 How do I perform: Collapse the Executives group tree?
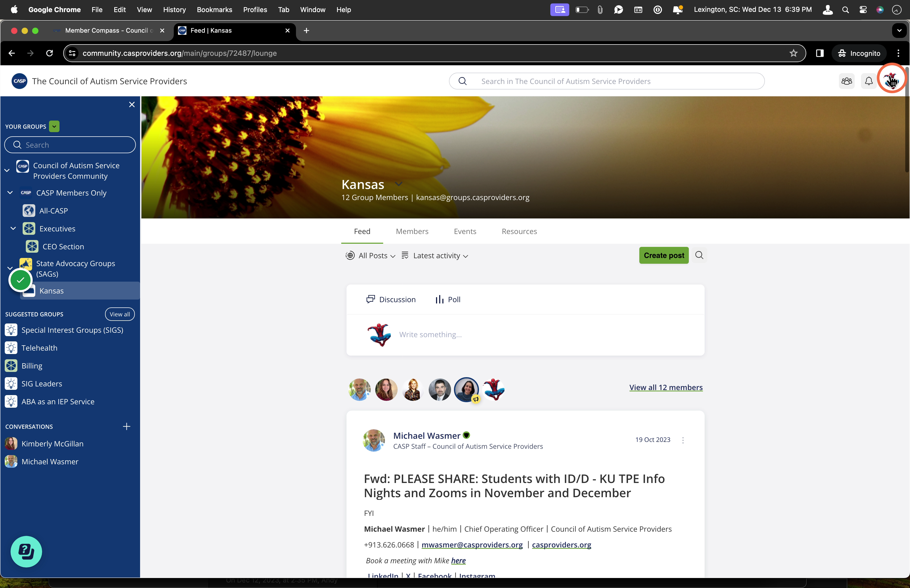pos(13,228)
